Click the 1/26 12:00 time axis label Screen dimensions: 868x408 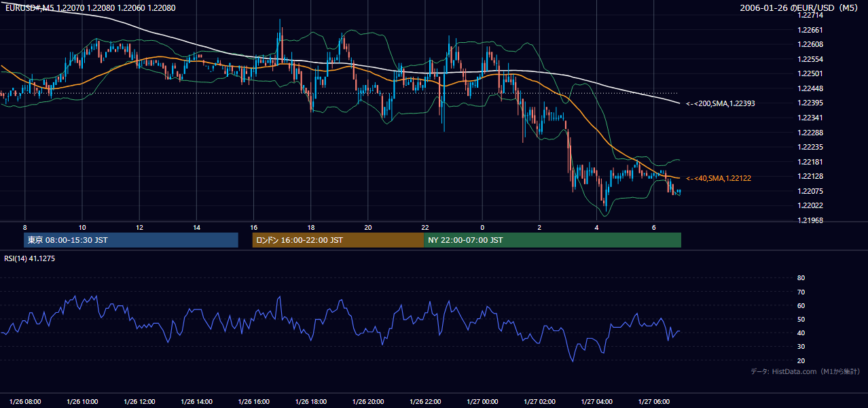tap(139, 402)
